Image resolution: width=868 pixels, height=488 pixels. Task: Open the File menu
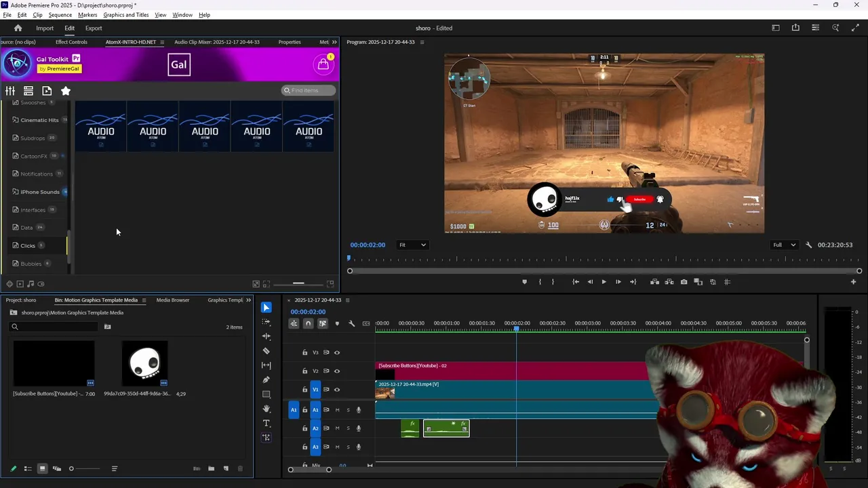tap(7, 15)
